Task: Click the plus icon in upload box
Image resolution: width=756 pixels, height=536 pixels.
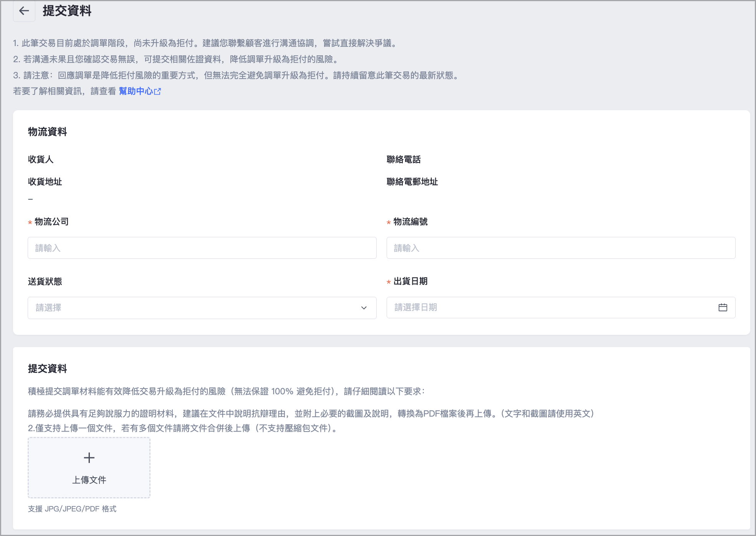Action: [89, 458]
